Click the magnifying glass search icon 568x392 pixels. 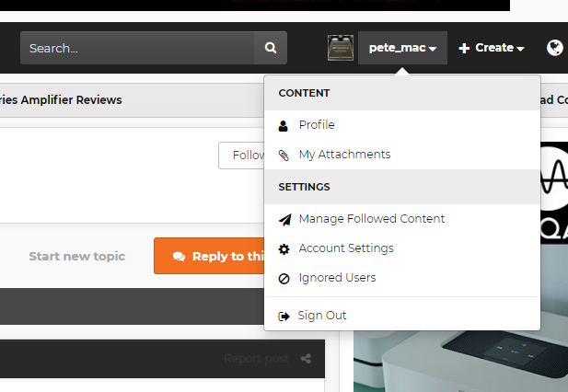[271, 48]
